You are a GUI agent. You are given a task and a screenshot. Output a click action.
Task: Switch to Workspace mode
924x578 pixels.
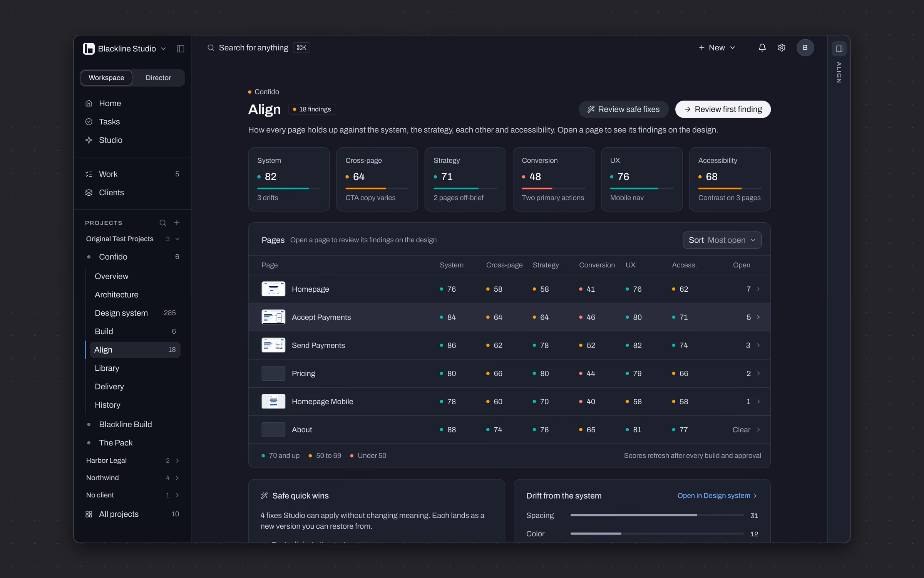(106, 78)
